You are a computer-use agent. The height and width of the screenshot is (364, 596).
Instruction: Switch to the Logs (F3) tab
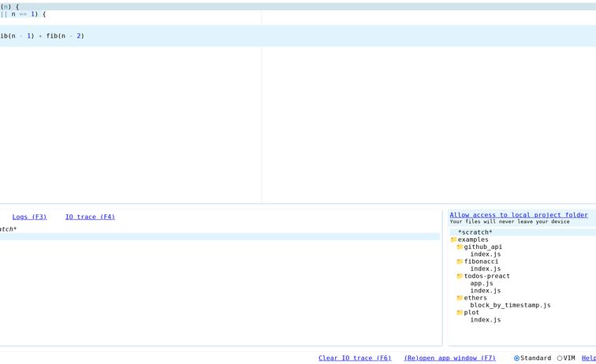tap(29, 217)
